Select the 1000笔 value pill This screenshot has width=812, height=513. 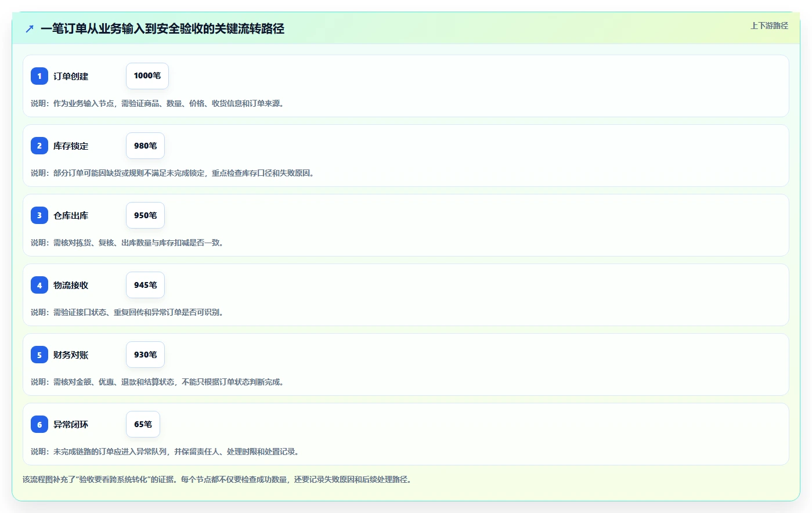[x=147, y=76]
